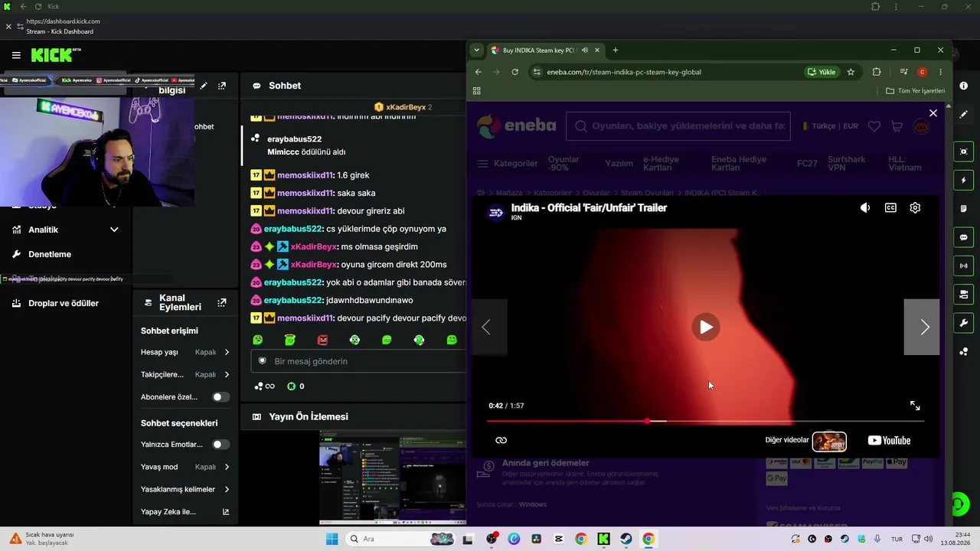The height and width of the screenshot is (551, 980).
Task: Open the external link icon beside Yapay Zeka
Action: pyautogui.click(x=226, y=512)
